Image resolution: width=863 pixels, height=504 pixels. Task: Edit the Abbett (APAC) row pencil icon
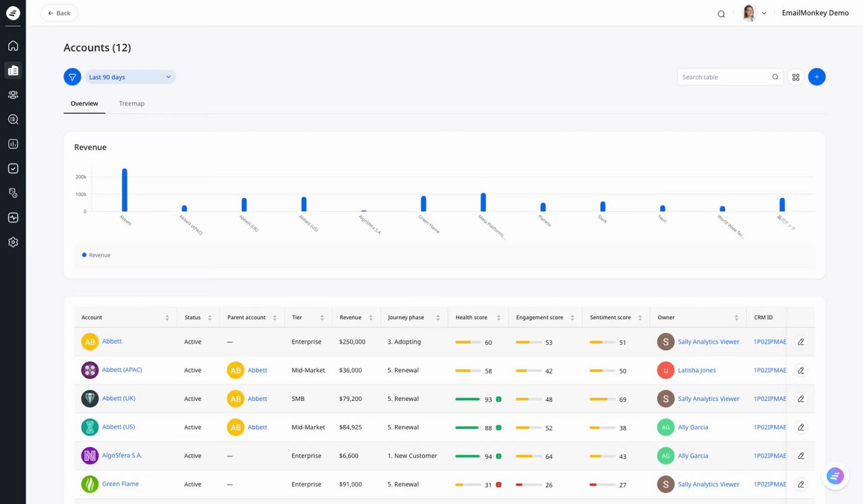pos(801,370)
